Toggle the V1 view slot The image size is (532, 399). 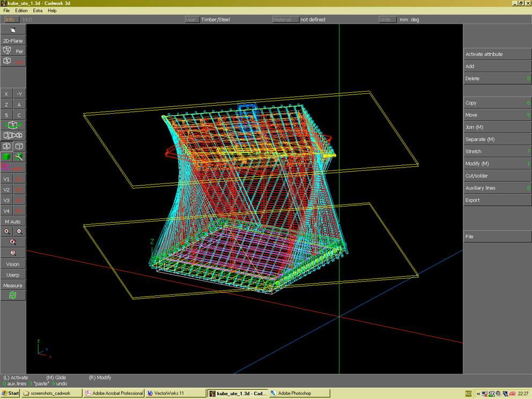pos(6,179)
